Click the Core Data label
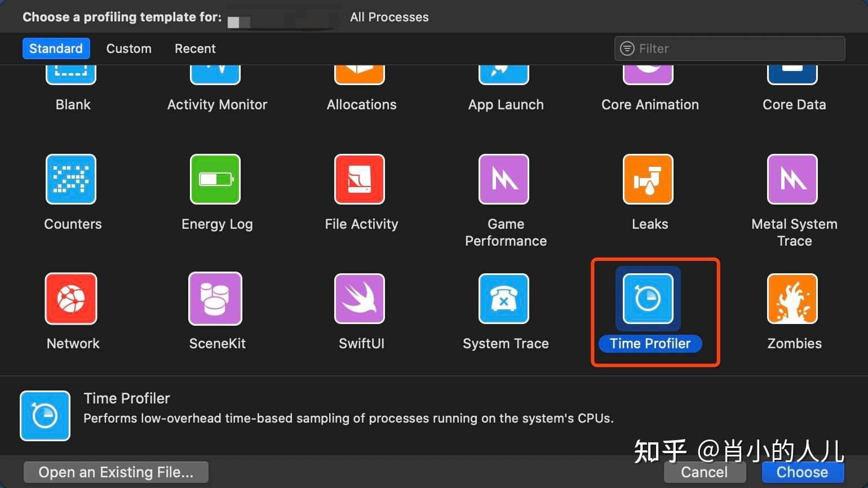This screenshot has width=868, height=488. 794,105
